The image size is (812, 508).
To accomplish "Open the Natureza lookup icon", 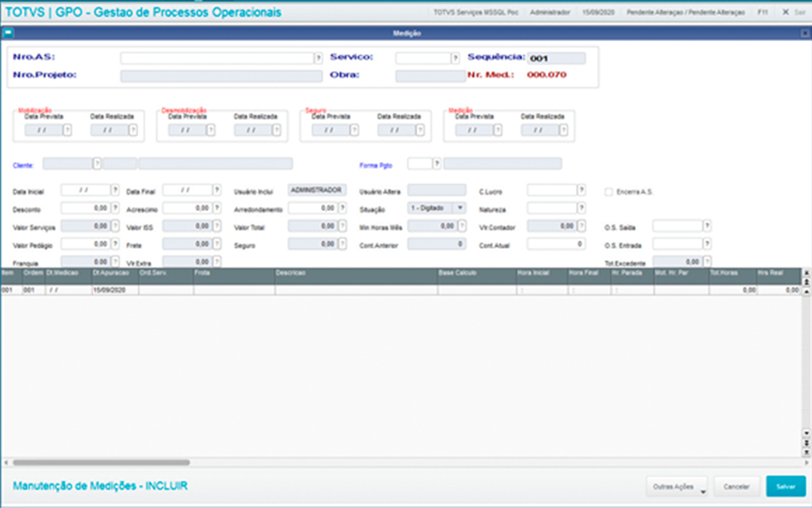I will pyautogui.click(x=581, y=208).
